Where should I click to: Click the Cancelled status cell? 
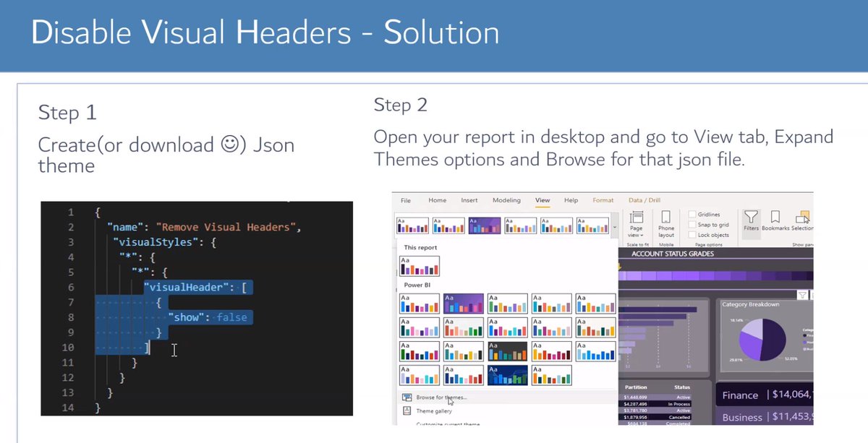[x=681, y=416]
